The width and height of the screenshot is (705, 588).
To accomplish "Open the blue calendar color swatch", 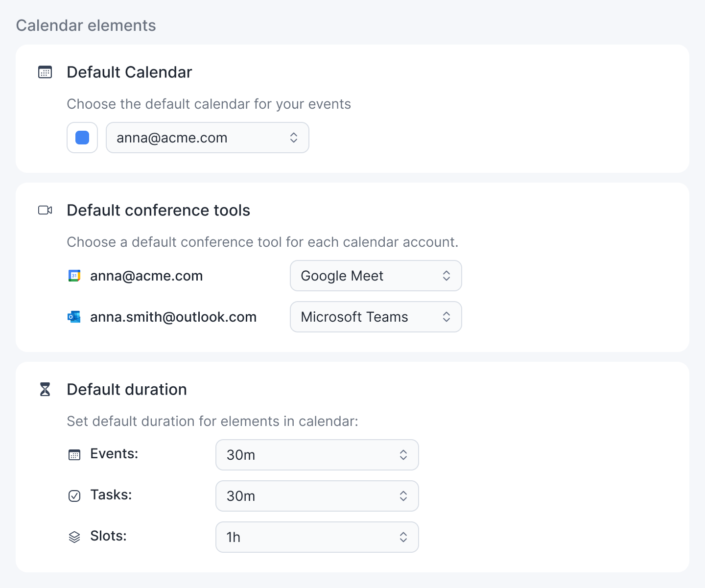I will coord(82,138).
